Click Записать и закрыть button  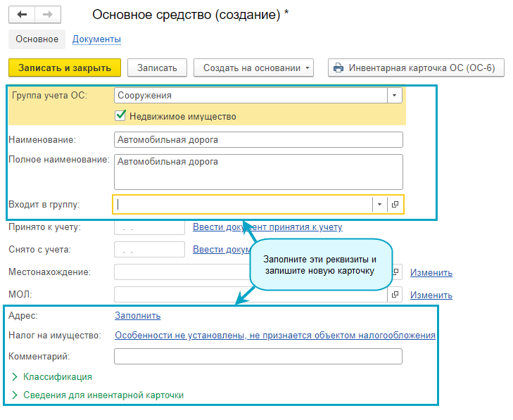pos(65,68)
